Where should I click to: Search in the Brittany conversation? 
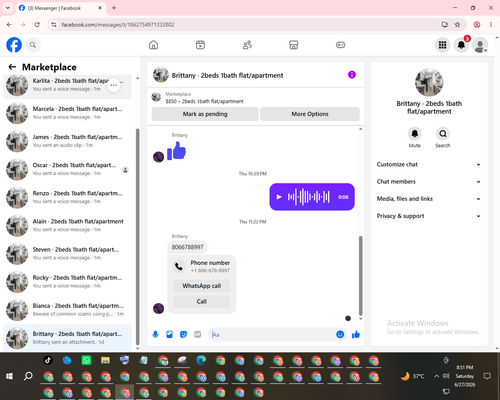coord(443,134)
